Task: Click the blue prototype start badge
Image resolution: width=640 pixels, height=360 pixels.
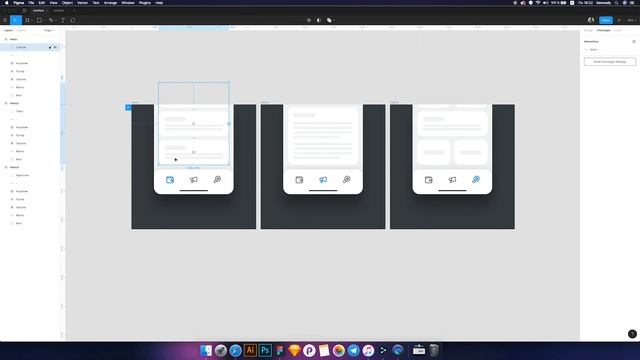Action: tap(128, 107)
